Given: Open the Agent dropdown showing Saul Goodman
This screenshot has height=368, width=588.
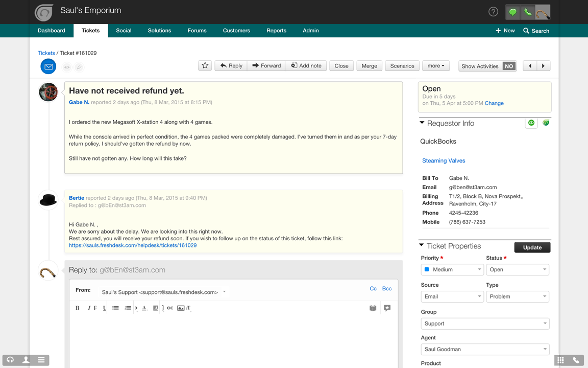Looking at the screenshot, I should coord(485,350).
